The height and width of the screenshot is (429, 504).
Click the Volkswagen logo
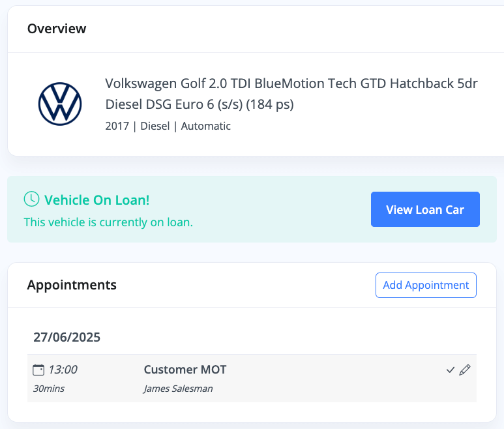(60, 104)
